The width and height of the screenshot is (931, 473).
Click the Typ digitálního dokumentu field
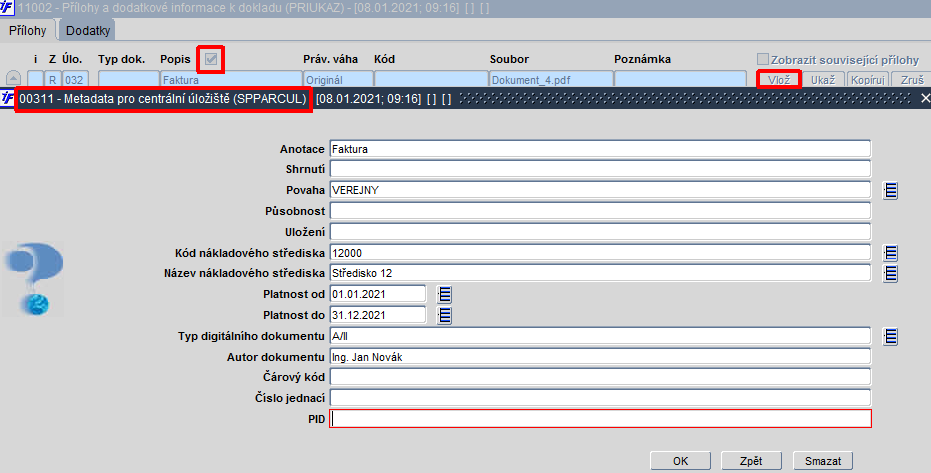coord(600,336)
